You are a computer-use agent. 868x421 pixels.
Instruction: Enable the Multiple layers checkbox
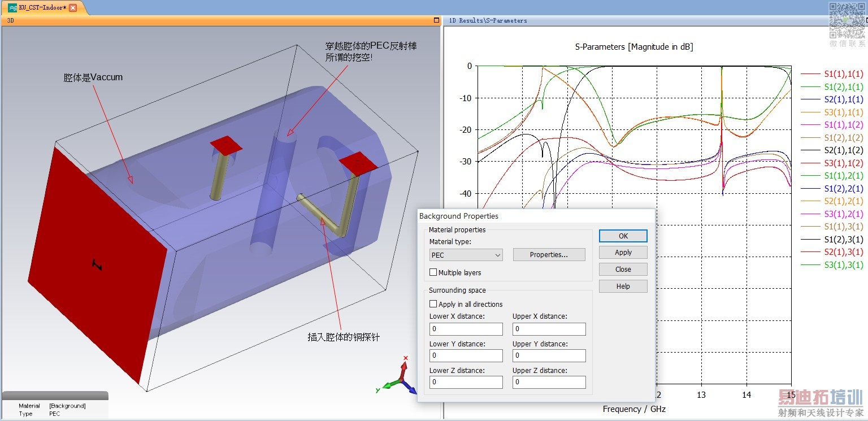(433, 272)
